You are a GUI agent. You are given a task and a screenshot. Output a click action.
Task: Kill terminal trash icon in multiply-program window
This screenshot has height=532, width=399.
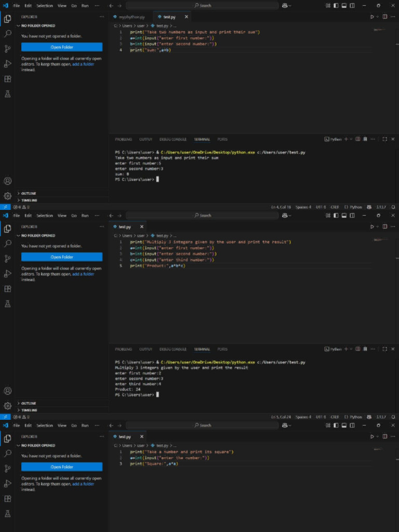tap(365, 349)
